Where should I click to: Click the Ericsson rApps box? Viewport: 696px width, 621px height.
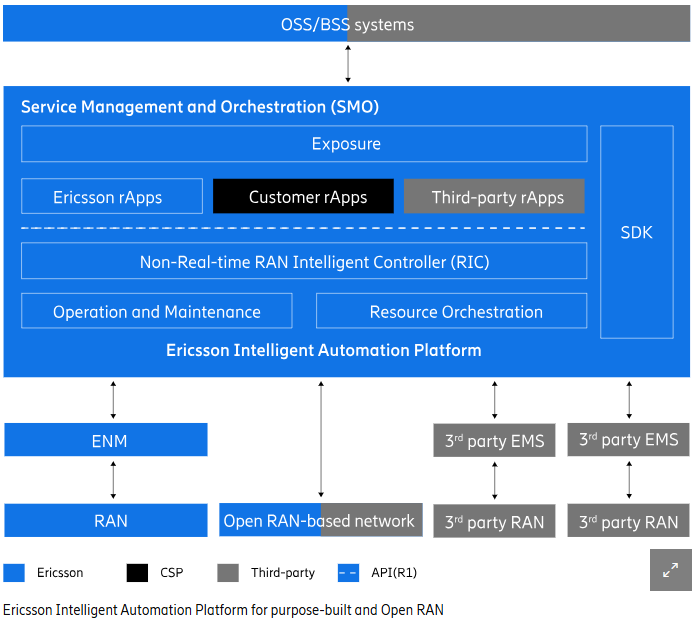112,197
